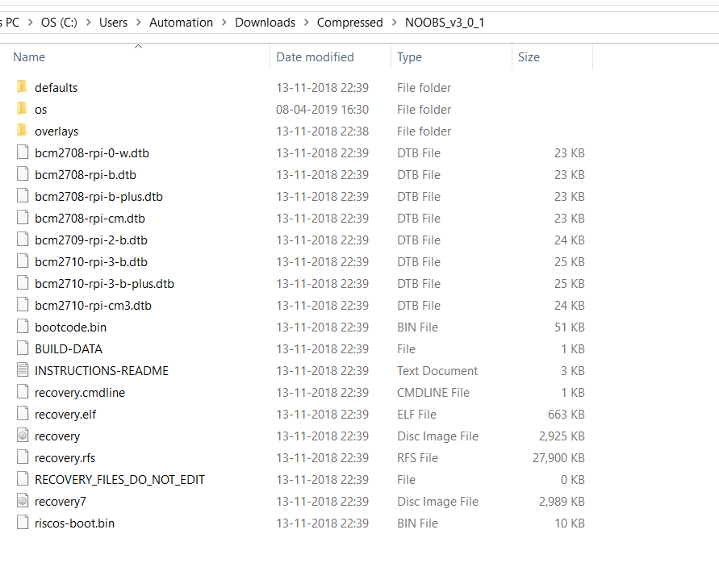Sort by the Size column header
Image resolution: width=719 pixels, height=588 pixels.
click(529, 56)
